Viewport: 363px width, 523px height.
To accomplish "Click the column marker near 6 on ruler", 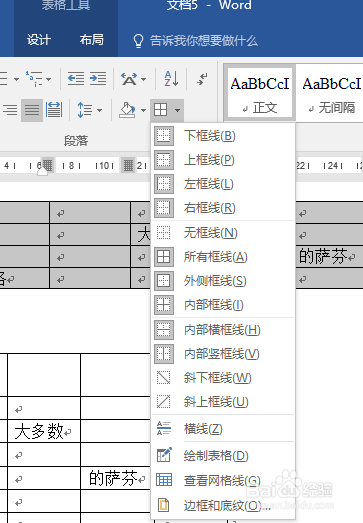I will coord(47,165).
